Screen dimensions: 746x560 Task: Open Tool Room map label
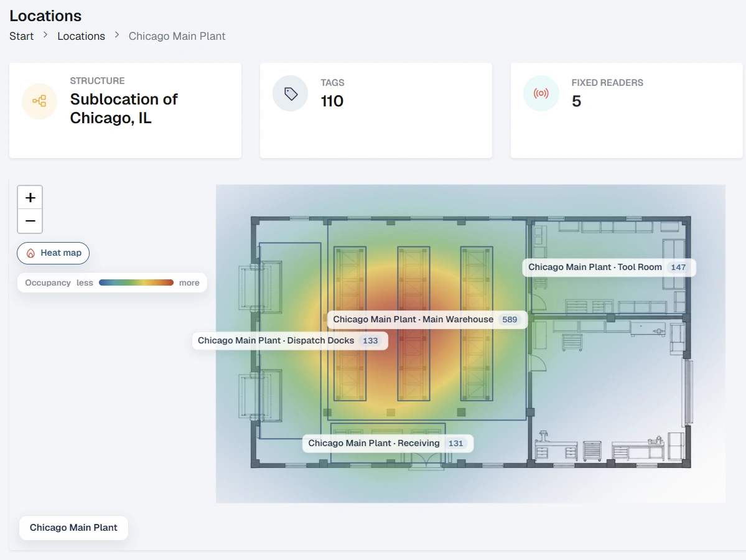coord(609,268)
